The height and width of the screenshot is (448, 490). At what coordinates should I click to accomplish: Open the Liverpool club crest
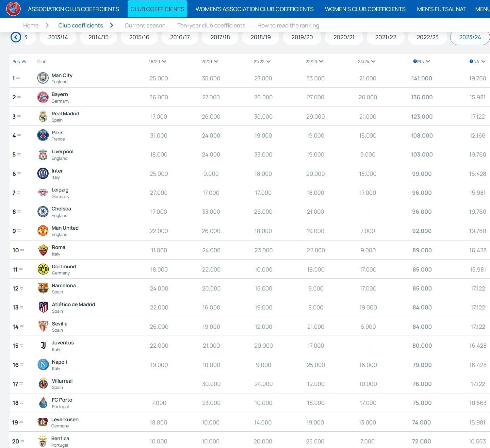(x=43, y=154)
